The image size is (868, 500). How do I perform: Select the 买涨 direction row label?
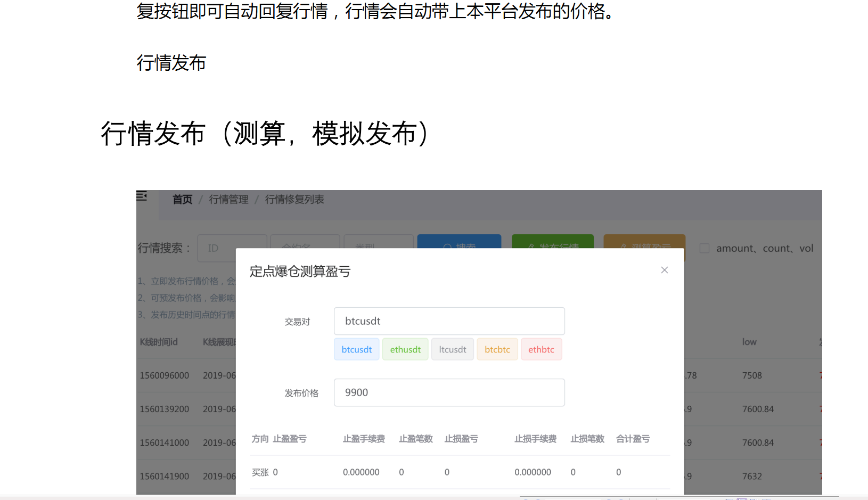click(260, 472)
